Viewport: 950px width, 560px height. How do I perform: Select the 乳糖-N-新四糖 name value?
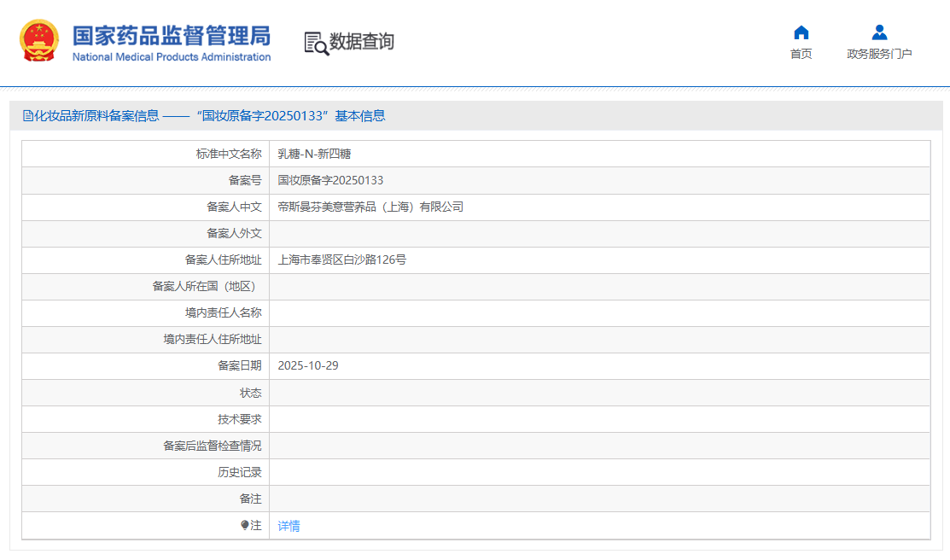[x=314, y=155]
